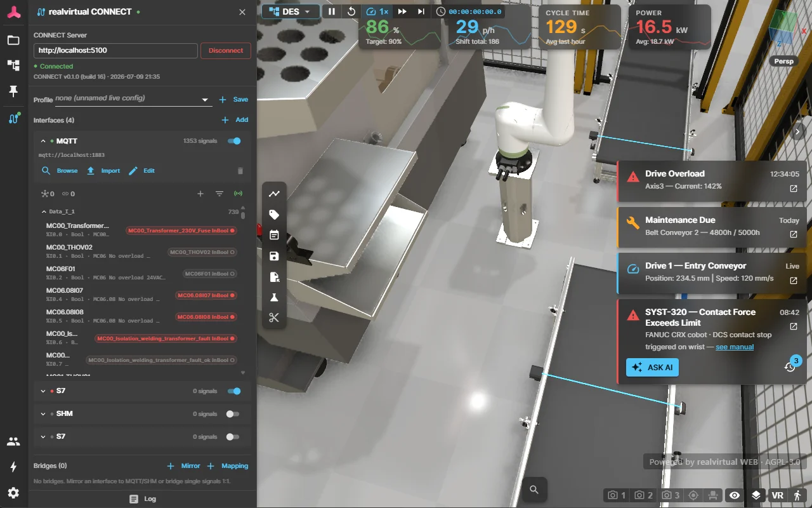The image size is (812, 508).
Task: Click the focus target icon
Action: coord(693,495)
